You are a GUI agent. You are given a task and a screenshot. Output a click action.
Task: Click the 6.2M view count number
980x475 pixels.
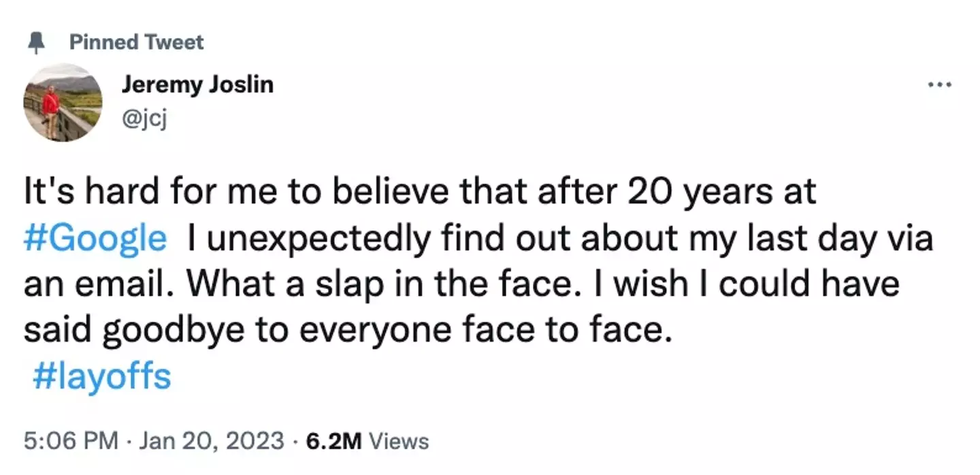pyautogui.click(x=333, y=441)
